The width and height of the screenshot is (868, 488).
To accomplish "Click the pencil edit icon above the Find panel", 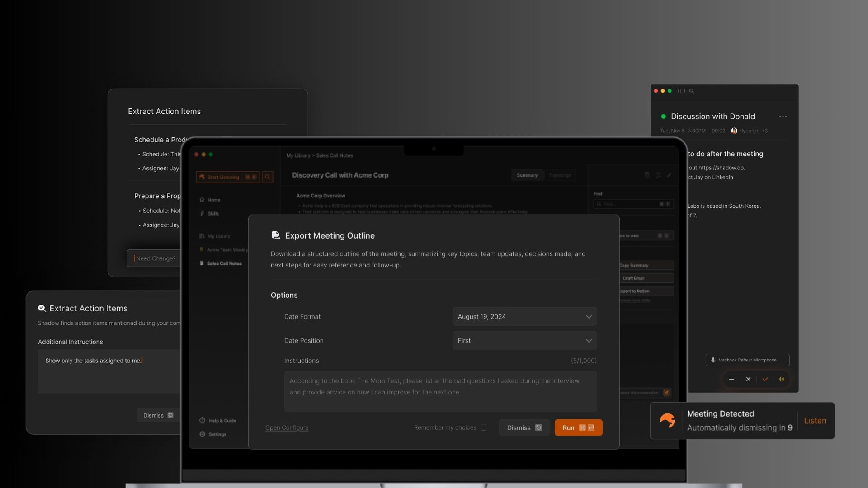I will (x=670, y=175).
